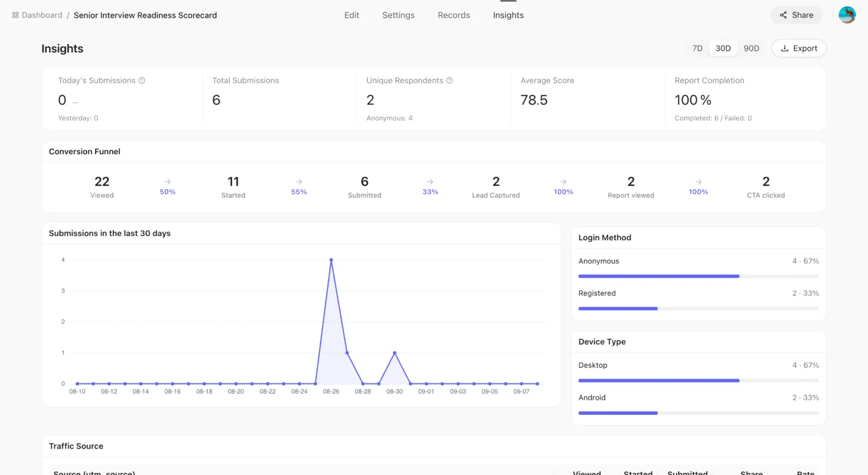The width and height of the screenshot is (868, 475).
Task: Click arrow icon between Started and Submitted
Action: [299, 182]
